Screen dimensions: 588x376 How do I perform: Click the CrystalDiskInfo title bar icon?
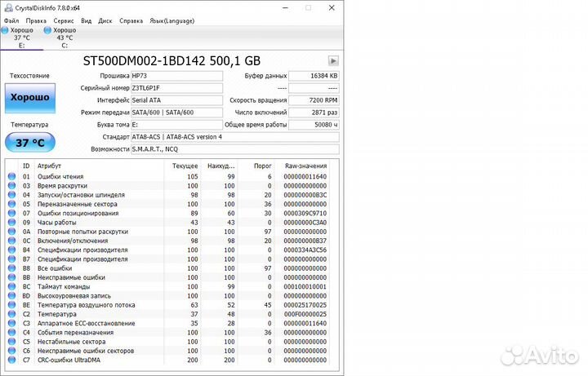point(8,7)
